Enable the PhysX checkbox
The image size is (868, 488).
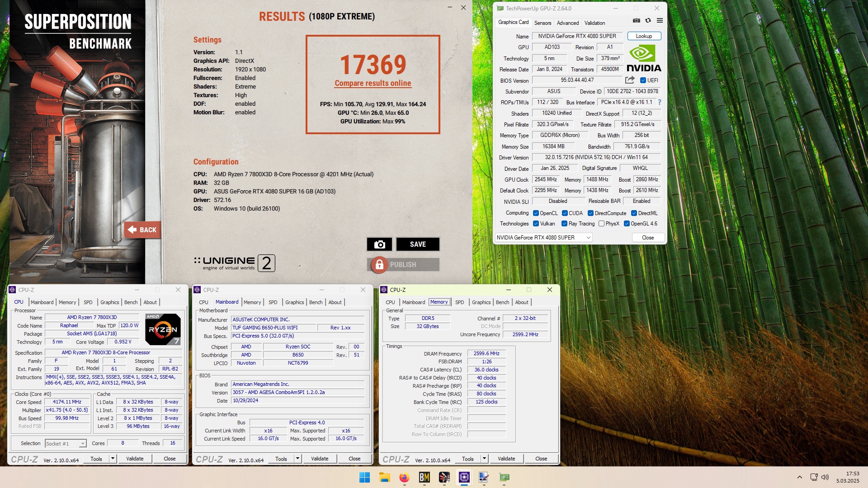(601, 224)
